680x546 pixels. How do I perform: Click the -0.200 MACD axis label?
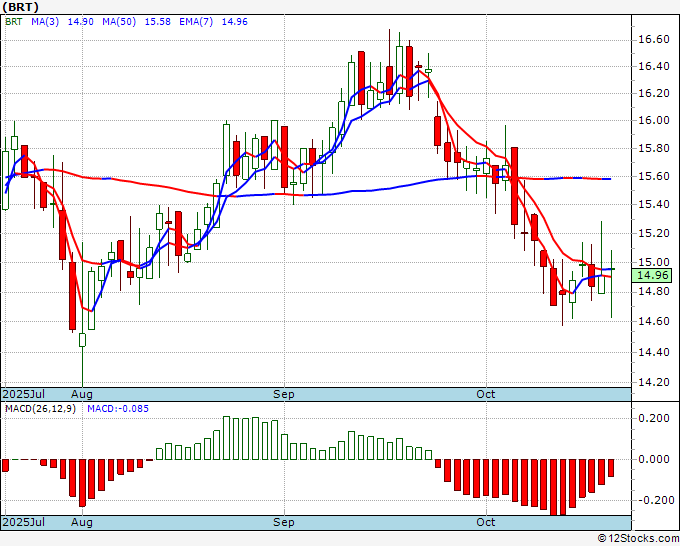point(651,500)
